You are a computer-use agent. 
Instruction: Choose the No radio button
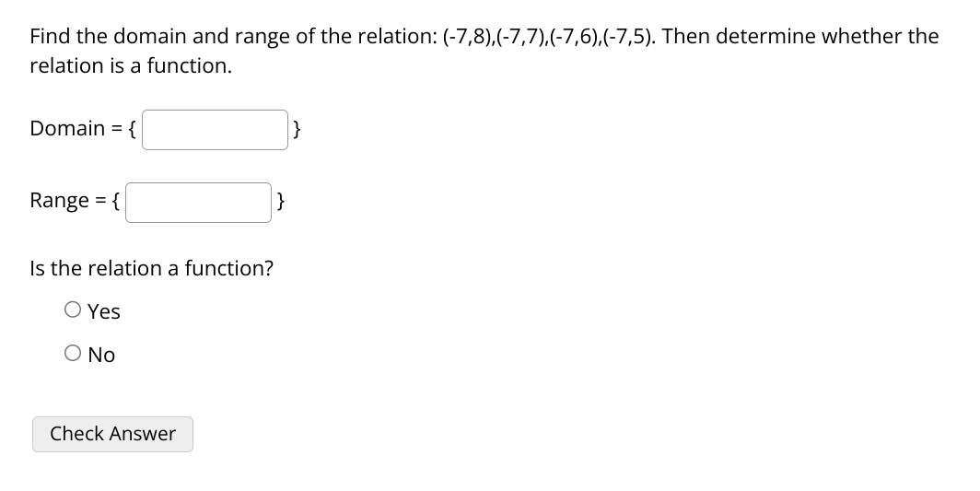[x=73, y=354]
